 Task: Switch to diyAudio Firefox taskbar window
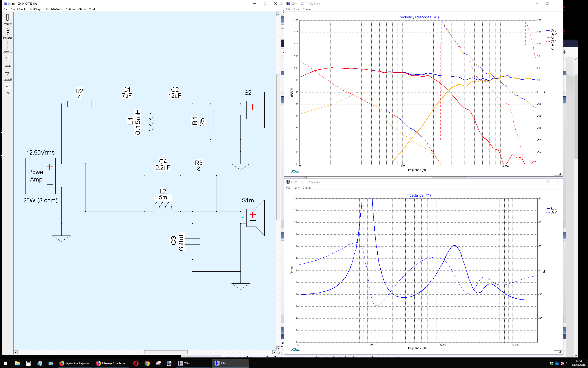pyautogui.click(x=75, y=363)
